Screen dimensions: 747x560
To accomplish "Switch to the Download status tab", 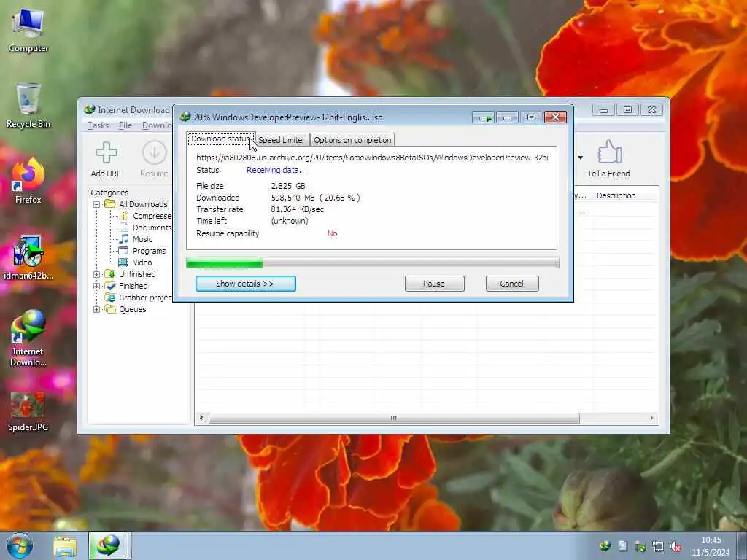I will [x=221, y=139].
